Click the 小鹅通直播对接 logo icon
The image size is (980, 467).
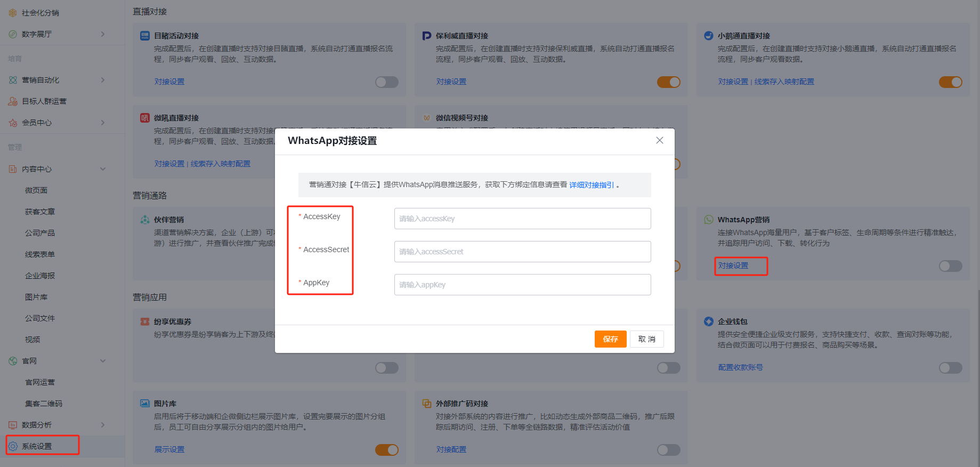coord(709,36)
